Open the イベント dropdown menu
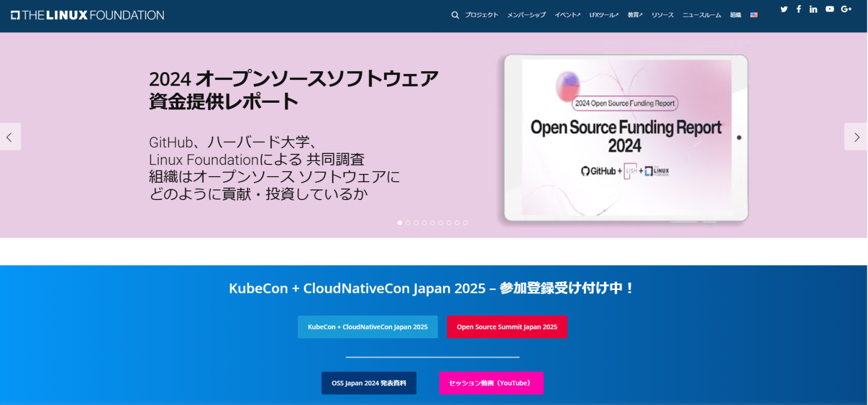 coord(566,14)
